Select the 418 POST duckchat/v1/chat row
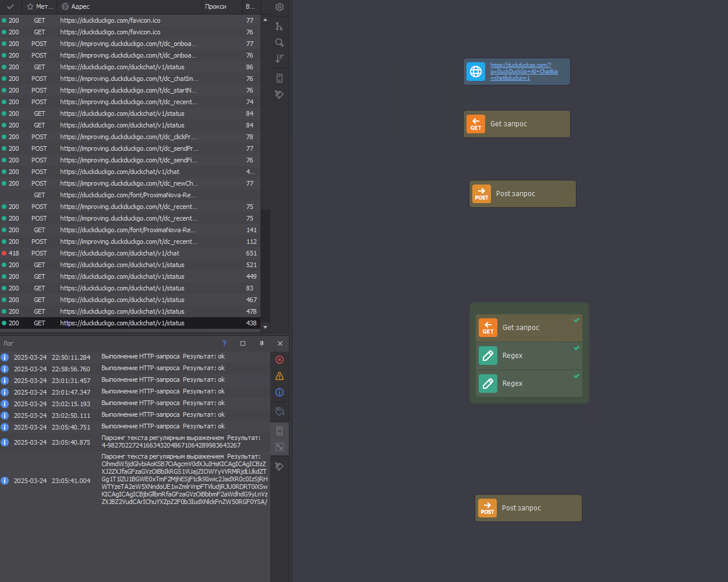 (130, 253)
